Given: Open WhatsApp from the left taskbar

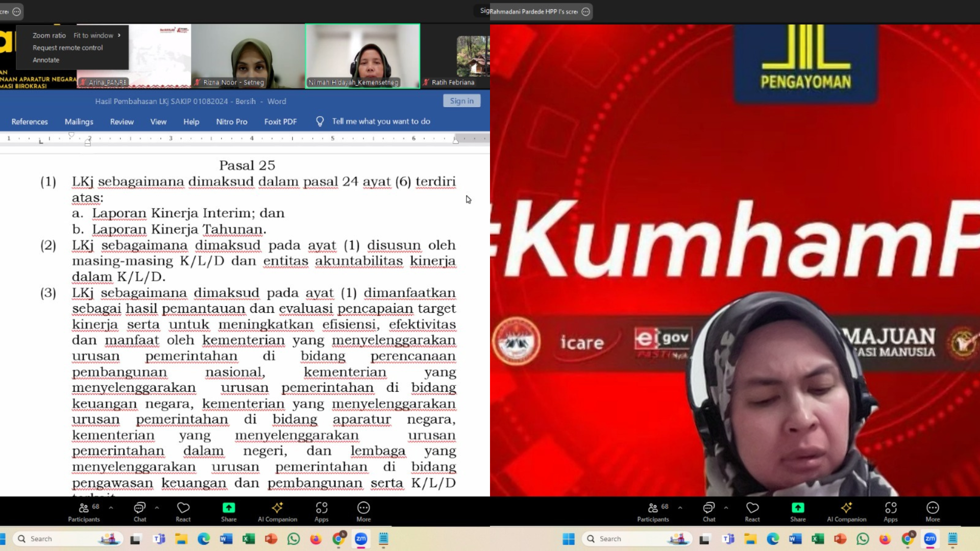Looking at the screenshot, I should [293, 539].
